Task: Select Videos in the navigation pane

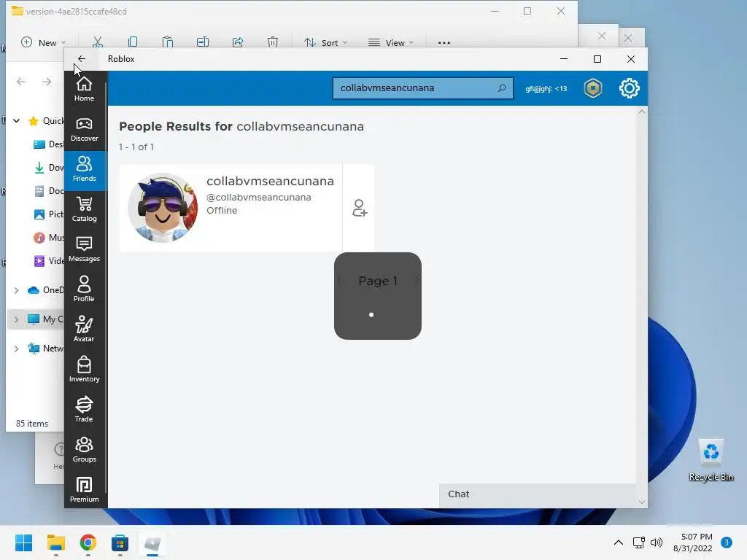Action: (x=49, y=260)
